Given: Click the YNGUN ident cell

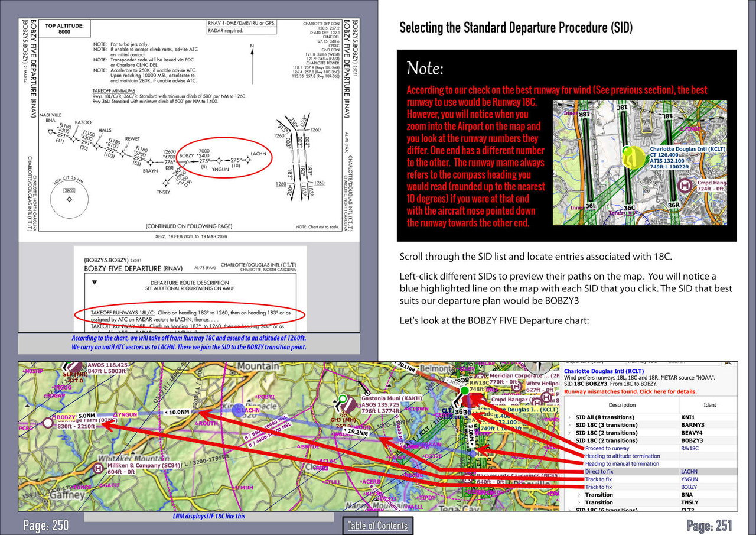Looking at the screenshot, I should 689,479.
